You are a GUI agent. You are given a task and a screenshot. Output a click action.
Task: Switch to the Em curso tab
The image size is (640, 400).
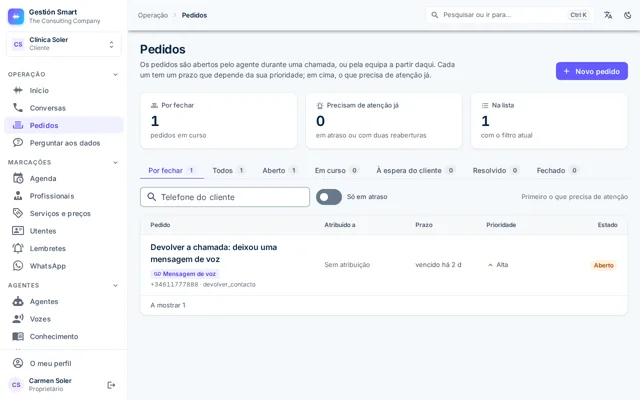coord(336,170)
